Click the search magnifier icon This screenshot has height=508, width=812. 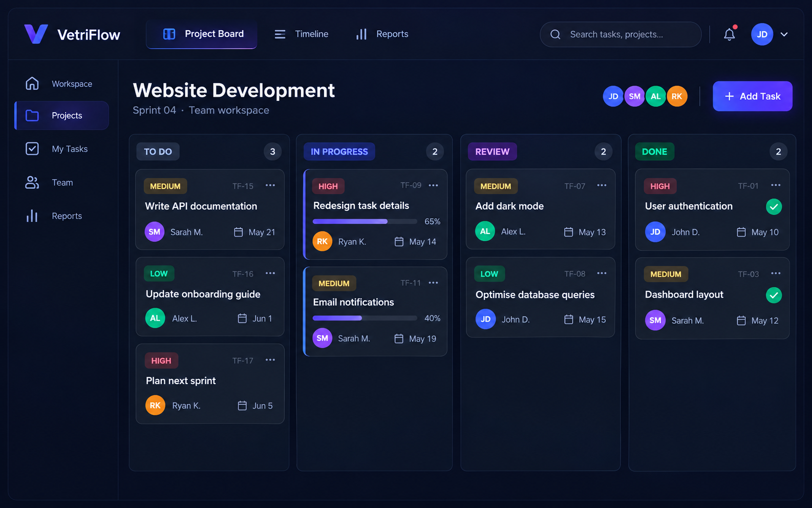(555, 34)
